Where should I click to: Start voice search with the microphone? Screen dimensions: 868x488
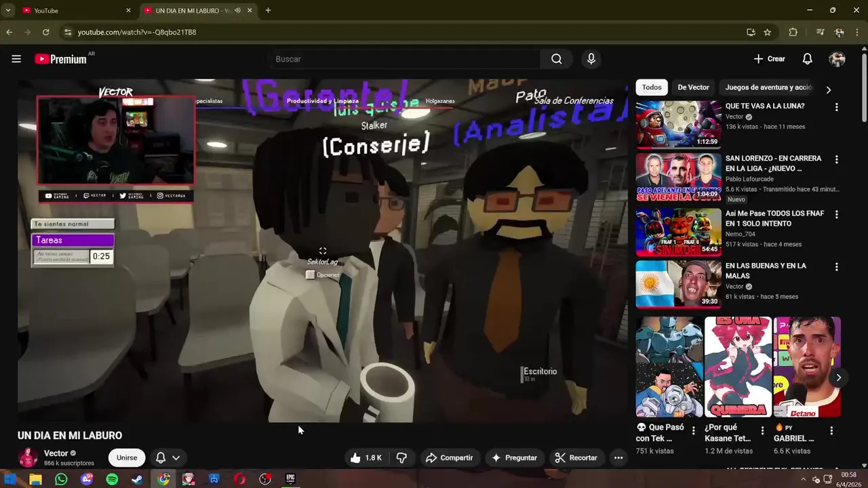click(591, 59)
